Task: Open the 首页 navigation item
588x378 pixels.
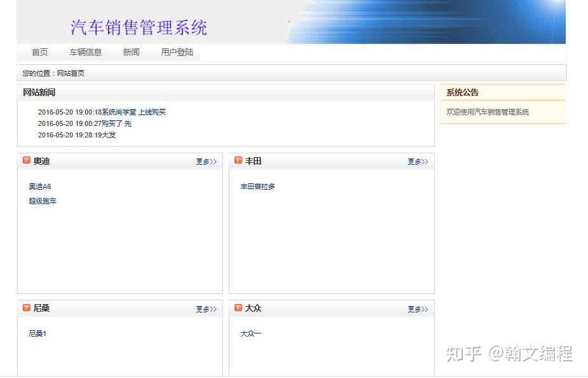Action: click(x=39, y=52)
